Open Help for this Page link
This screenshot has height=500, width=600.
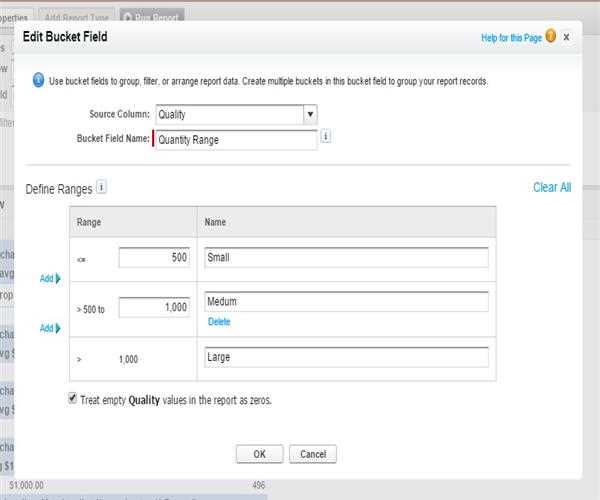[x=511, y=38]
